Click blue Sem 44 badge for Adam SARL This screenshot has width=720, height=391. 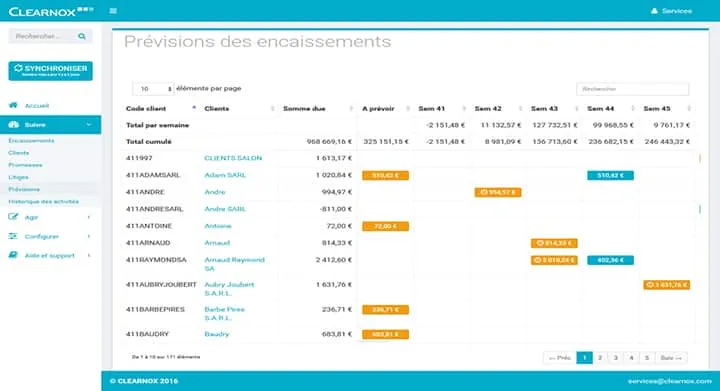(610, 175)
